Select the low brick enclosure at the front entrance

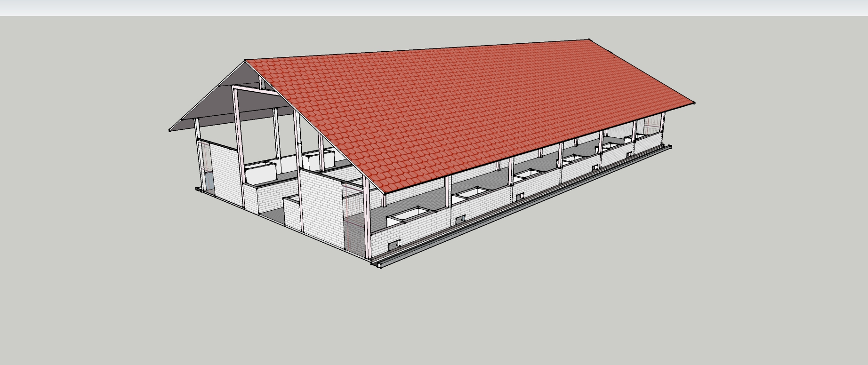click(292, 212)
